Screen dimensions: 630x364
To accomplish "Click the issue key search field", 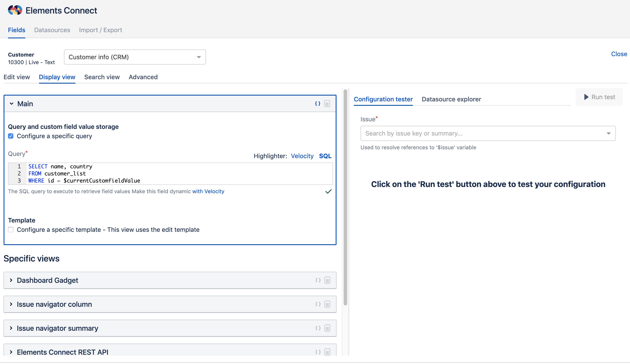I will tap(483, 133).
